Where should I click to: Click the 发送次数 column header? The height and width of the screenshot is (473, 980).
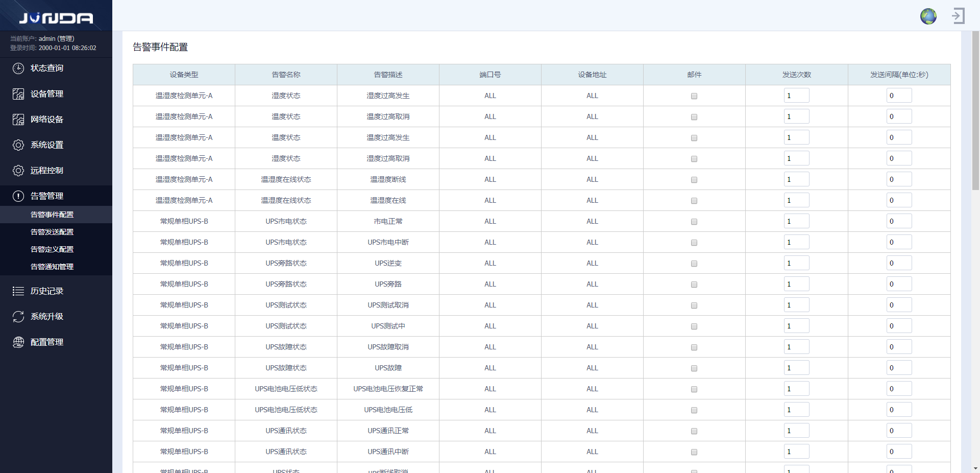coord(797,75)
